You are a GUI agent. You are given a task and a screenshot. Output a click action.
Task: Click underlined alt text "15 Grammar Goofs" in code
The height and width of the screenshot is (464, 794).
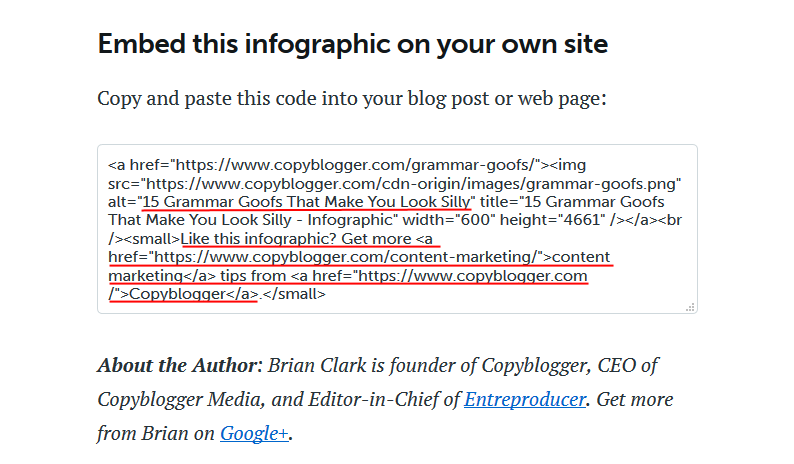click(307, 202)
